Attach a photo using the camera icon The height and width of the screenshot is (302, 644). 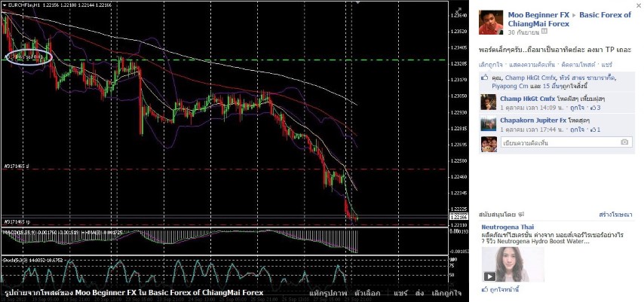tap(624, 142)
